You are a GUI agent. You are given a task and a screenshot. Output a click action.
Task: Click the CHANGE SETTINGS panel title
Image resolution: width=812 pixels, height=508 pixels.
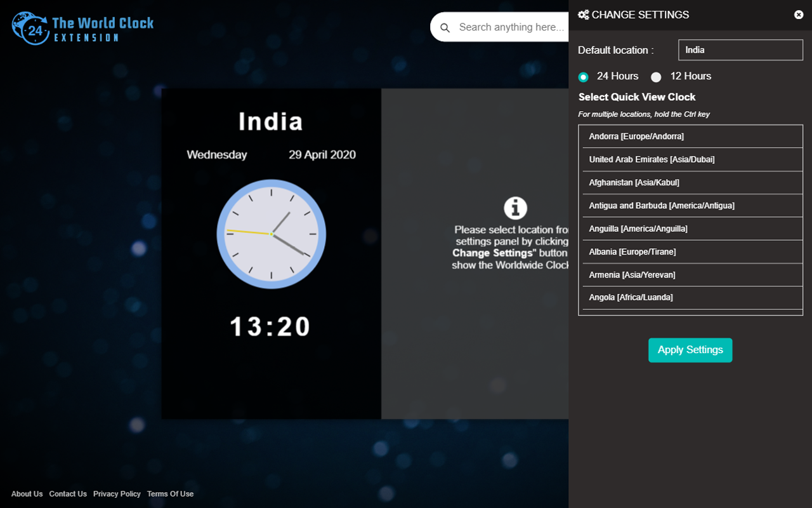tap(640, 15)
